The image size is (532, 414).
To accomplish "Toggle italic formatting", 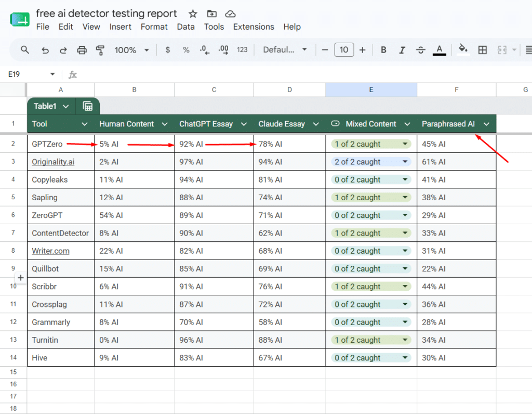I will (x=402, y=50).
